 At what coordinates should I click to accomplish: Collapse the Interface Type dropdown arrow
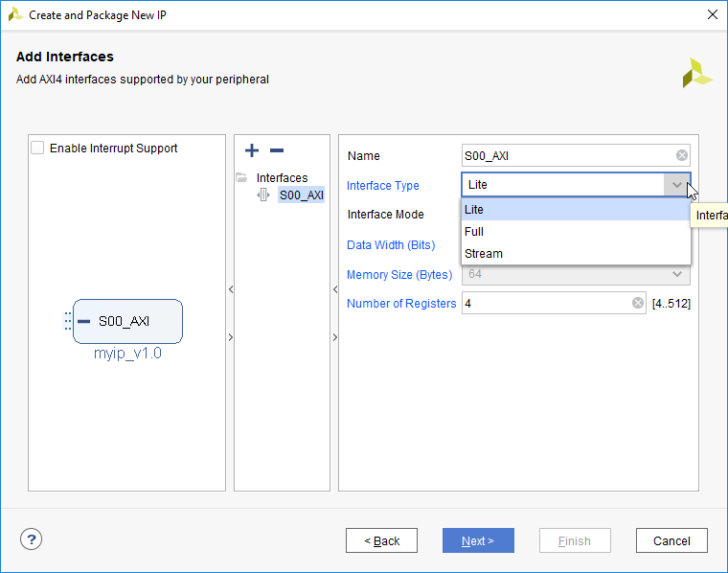[677, 185]
